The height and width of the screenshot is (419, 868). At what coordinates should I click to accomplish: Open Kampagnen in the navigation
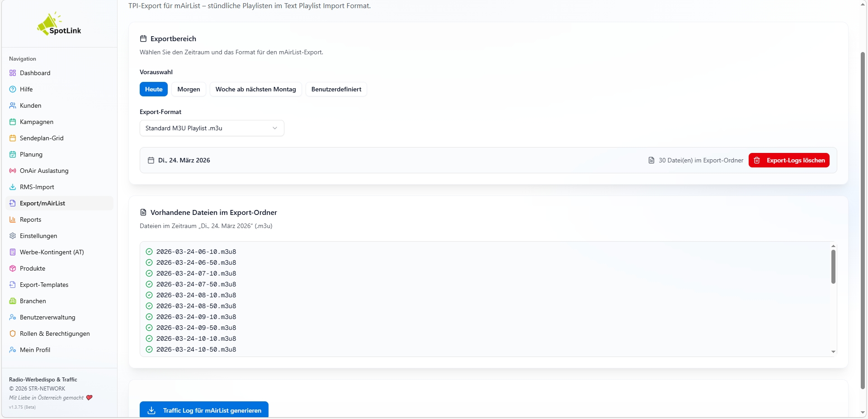[x=37, y=122]
